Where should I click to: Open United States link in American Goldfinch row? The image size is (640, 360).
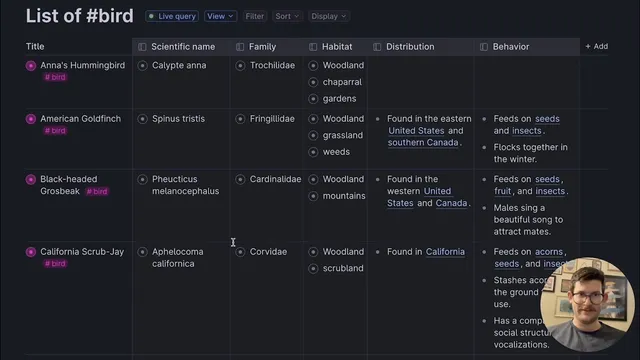click(x=416, y=131)
